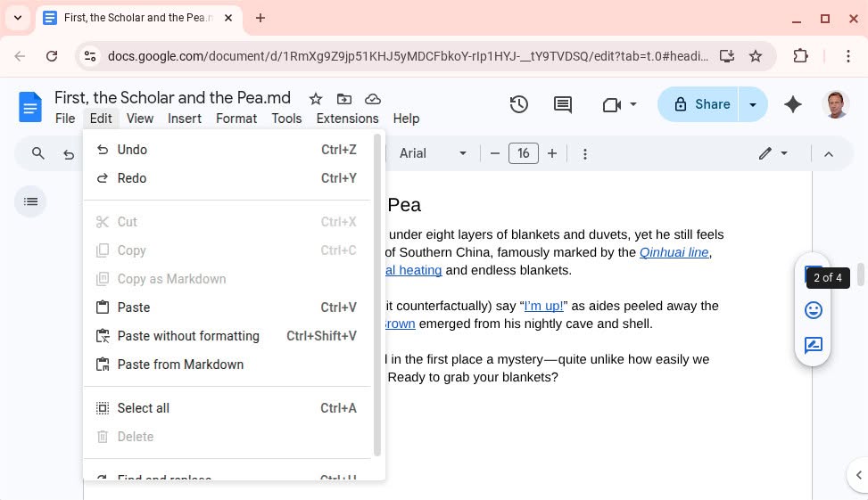
Task: Click the install app icon in address bar
Action: (x=727, y=56)
